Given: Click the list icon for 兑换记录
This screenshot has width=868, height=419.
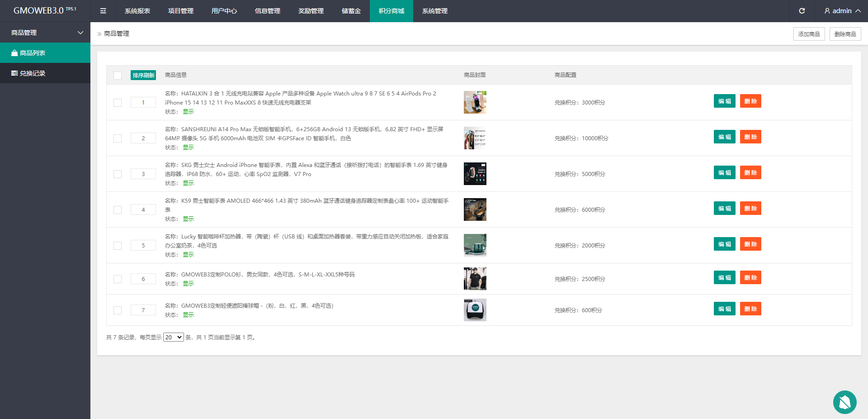Looking at the screenshot, I should (14, 73).
